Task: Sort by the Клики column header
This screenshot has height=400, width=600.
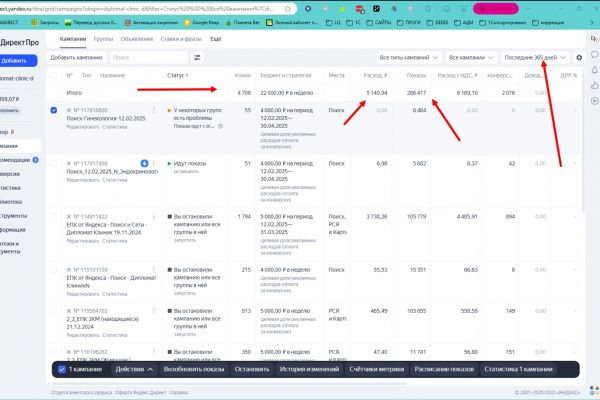Action: pyautogui.click(x=243, y=75)
